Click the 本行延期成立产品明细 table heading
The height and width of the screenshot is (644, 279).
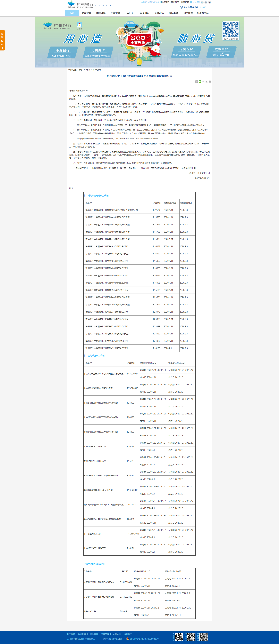coord(94,356)
